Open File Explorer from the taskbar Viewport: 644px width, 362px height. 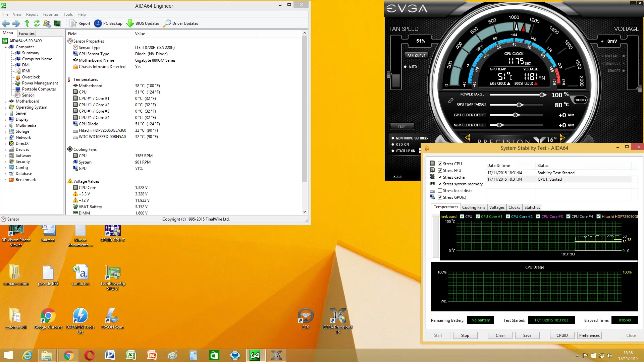[x=47, y=355]
